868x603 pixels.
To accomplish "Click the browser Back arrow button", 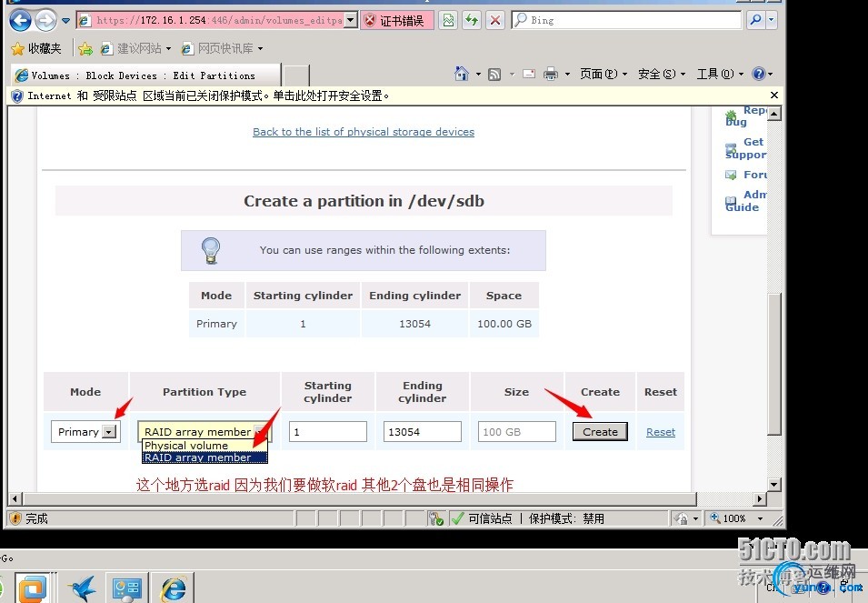I will (x=21, y=21).
